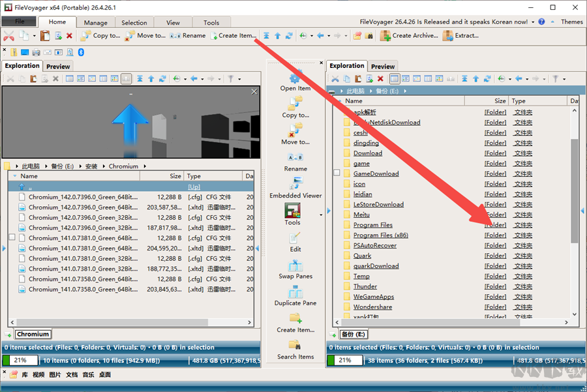The image size is (587, 392).
Task: Click the go-up arrow icon in the Home ribbon
Action: tap(277, 36)
